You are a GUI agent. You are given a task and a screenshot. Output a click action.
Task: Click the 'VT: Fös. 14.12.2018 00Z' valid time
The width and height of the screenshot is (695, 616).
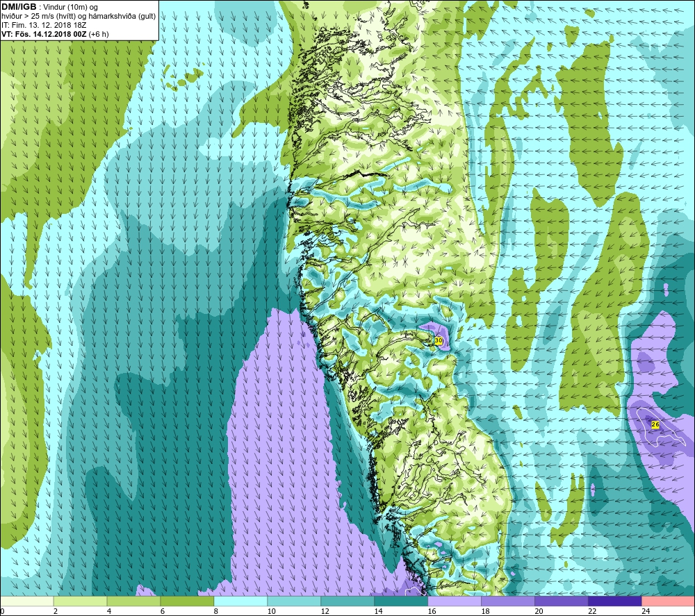pos(44,34)
